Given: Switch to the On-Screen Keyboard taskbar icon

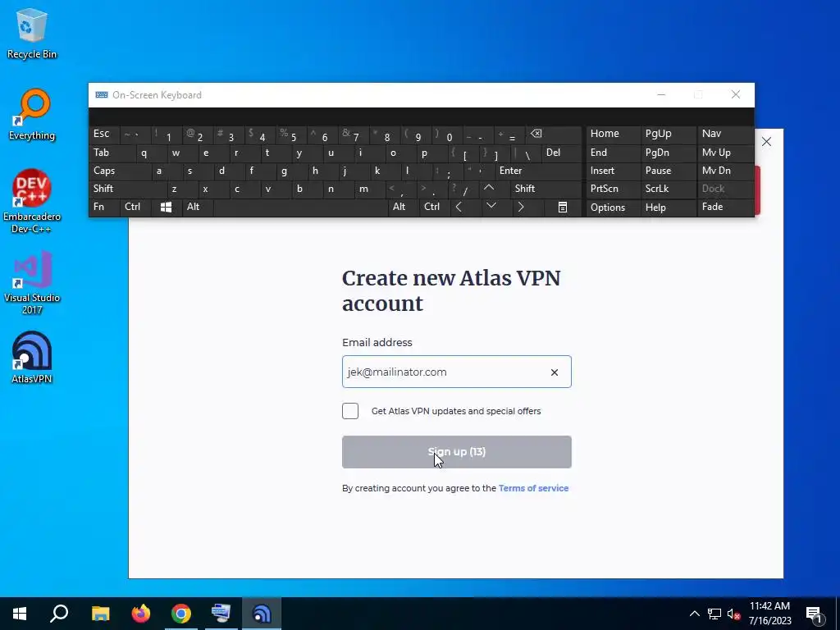Looking at the screenshot, I should coord(221,614).
